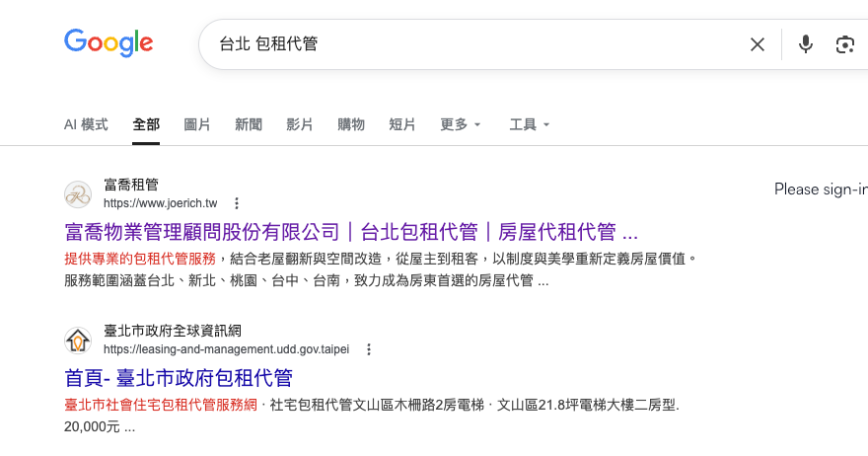This screenshot has height=456, width=868.
Task: Switch to the 新聞 tab
Action: pyautogui.click(x=249, y=124)
